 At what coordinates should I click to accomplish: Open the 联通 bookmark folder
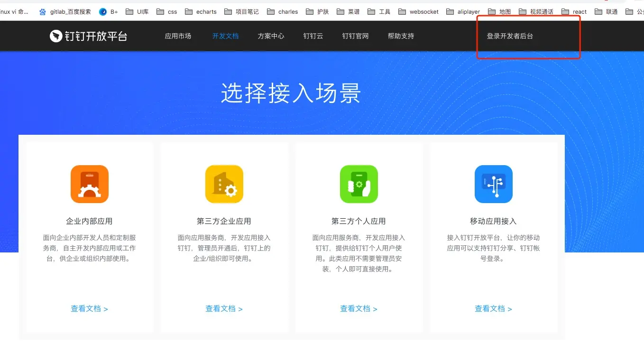point(606,12)
